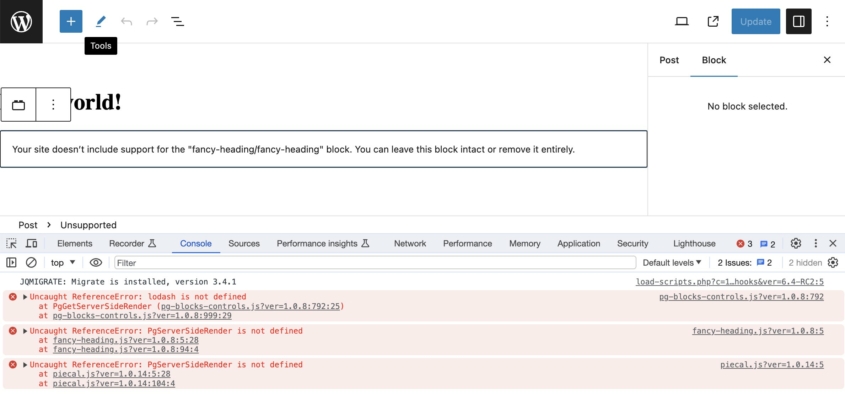Open the Default levels dropdown
The image size is (845, 394).
(x=672, y=262)
